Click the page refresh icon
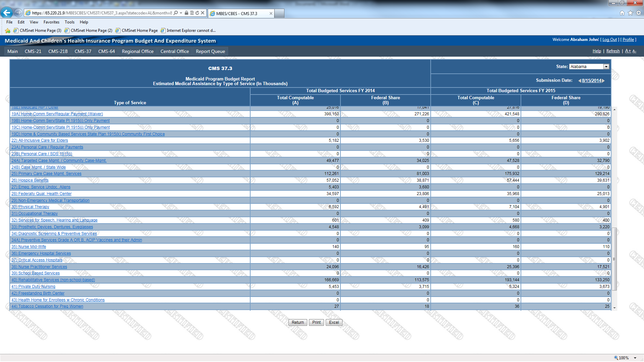The image size is (644, 362). tap(197, 13)
